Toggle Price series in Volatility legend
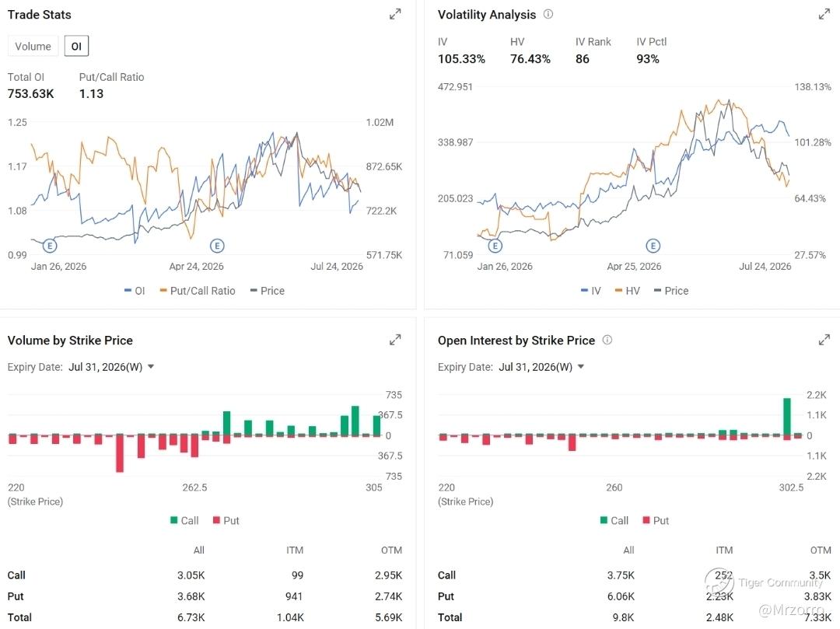 [671, 291]
